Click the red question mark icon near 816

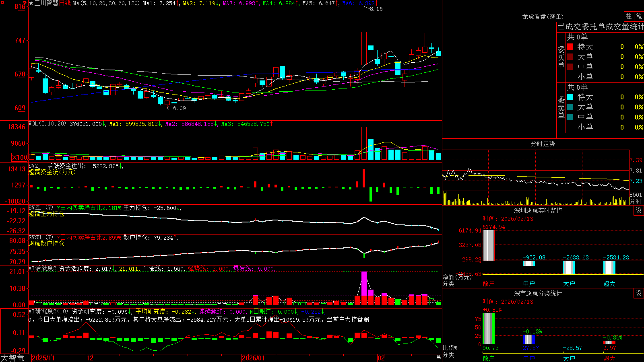click(25, 3)
